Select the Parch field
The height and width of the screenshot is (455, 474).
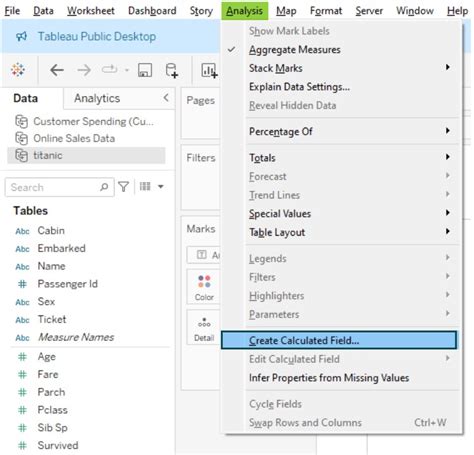pos(51,392)
